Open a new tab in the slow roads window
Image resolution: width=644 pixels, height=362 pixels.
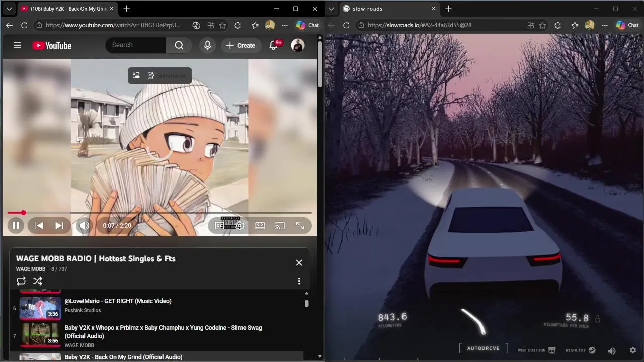click(x=448, y=9)
